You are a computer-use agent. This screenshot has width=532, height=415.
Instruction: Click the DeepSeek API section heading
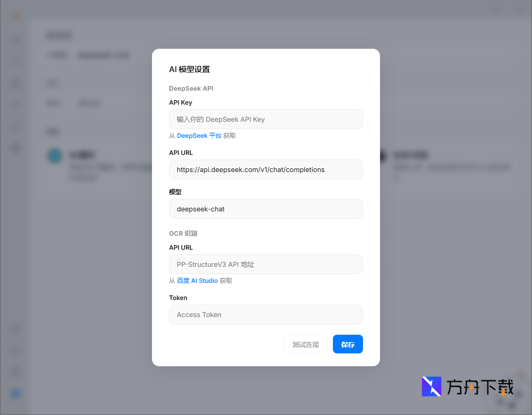coord(191,89)
